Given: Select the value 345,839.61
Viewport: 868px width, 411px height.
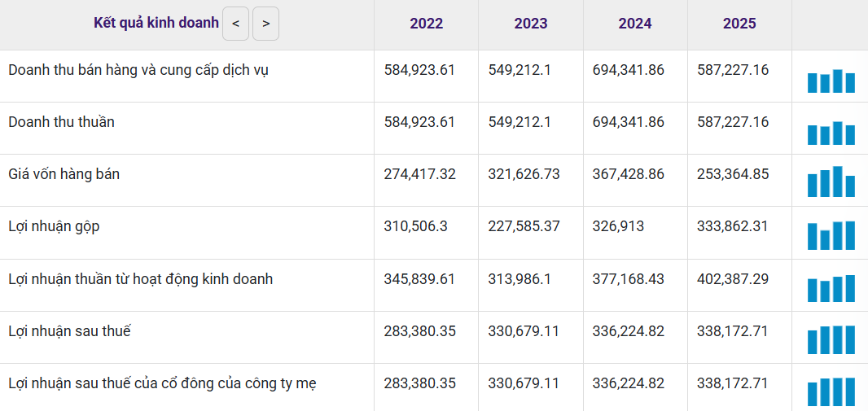Looking at the screenshot, I should click(x=419, y=279).
